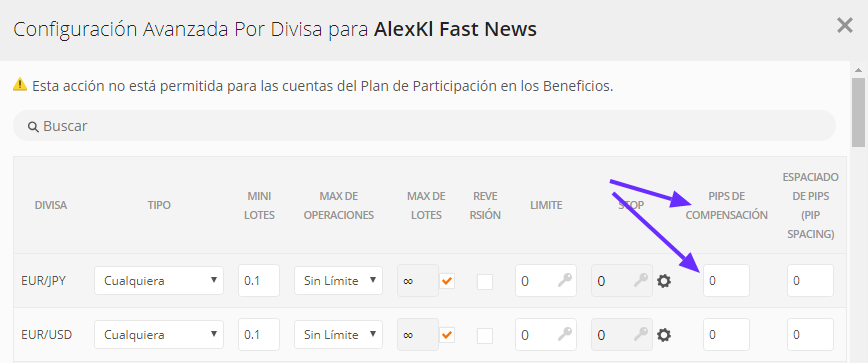Image resolution: width=868 pixels, height=363 pixels.
Task: Uncheck the max lots checkbox for EUR/JPY
Action: click(x=447, y=281)
